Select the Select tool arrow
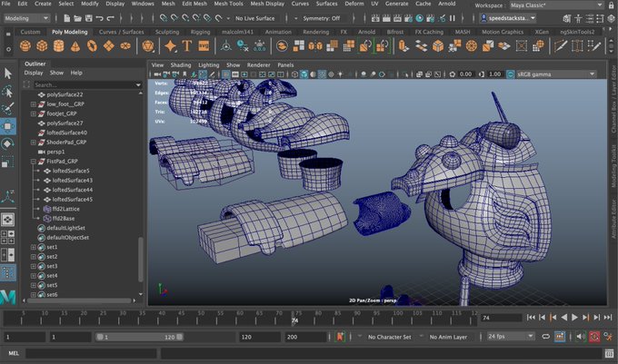Image resolution: width=618 pixels, height=364 pixels. pyautogui.click(x=8, y=74)
